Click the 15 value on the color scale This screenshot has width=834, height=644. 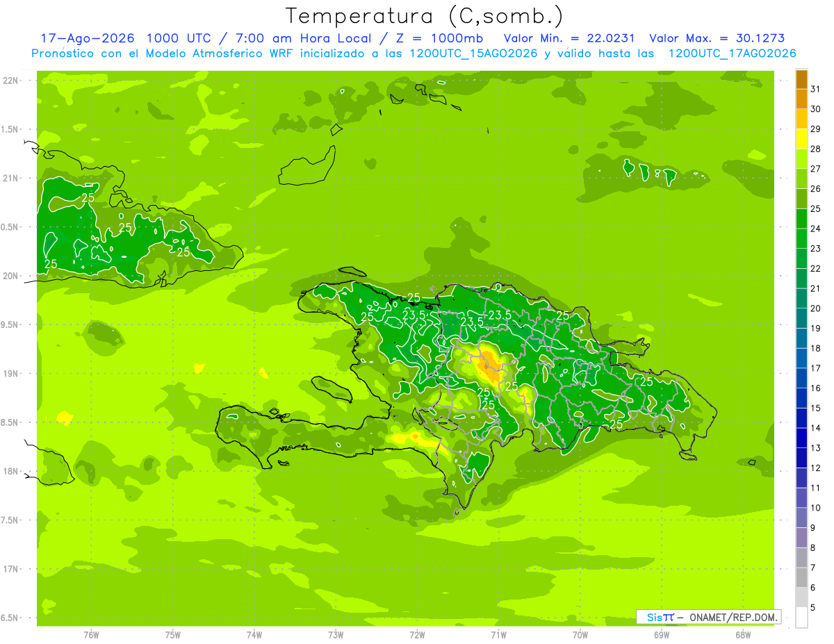(816, 408)
